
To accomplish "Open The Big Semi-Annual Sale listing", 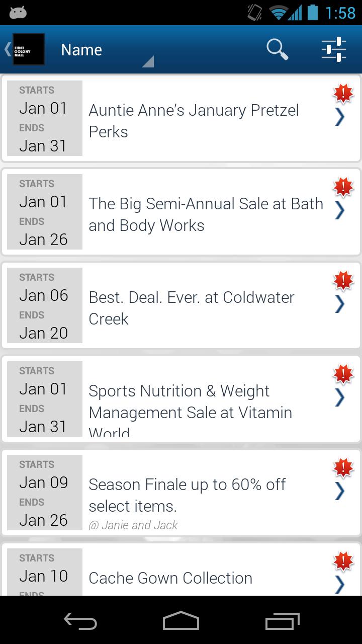I will 206,214.
